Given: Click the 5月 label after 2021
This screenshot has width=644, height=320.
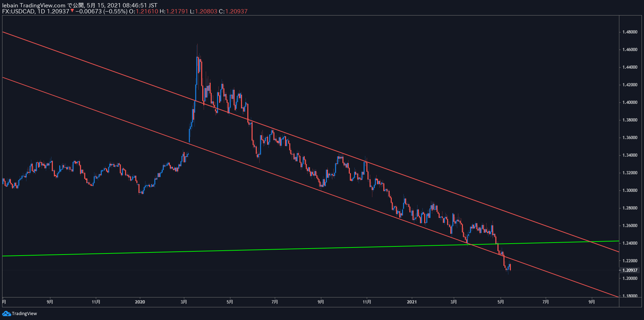Looking at the screenshot, I should [x=500, y=302].
